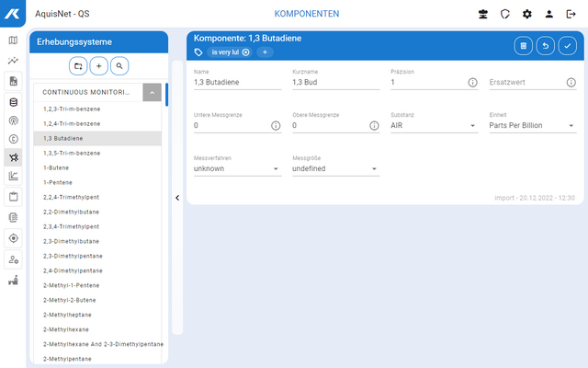The width and height of the screenshot is (588, 368).
Task: Click the search icon under Erhebungssysteme
Action: (120, 66)
